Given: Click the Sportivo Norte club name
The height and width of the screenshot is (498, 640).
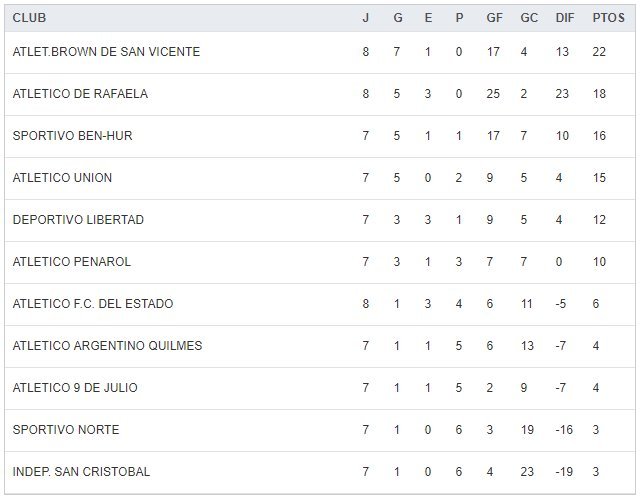Looking at the screenshot, I should coord(66,430).
